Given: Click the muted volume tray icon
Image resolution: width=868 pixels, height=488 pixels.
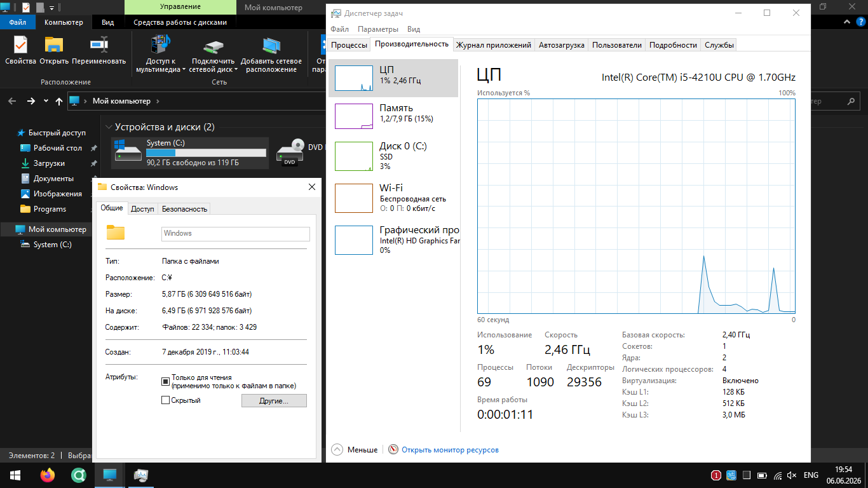Looking at the screenshot, I should pyautogui.click(x=792, y=475).
